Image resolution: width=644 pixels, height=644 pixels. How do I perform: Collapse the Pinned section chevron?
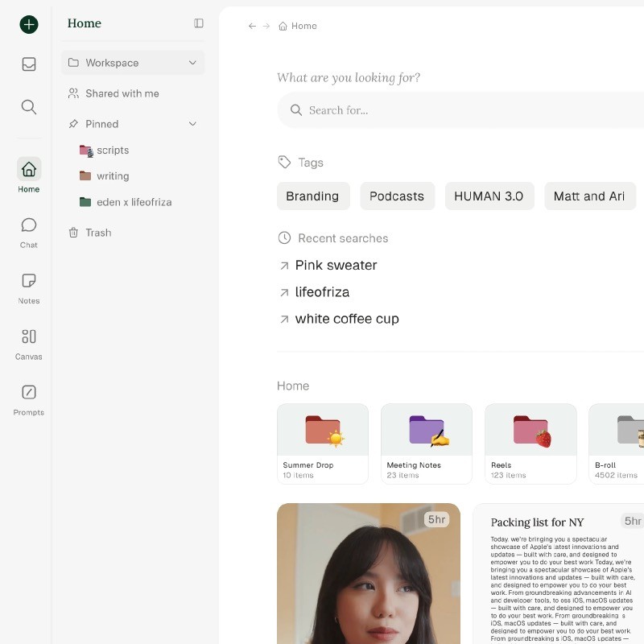[x=192, y=124]
